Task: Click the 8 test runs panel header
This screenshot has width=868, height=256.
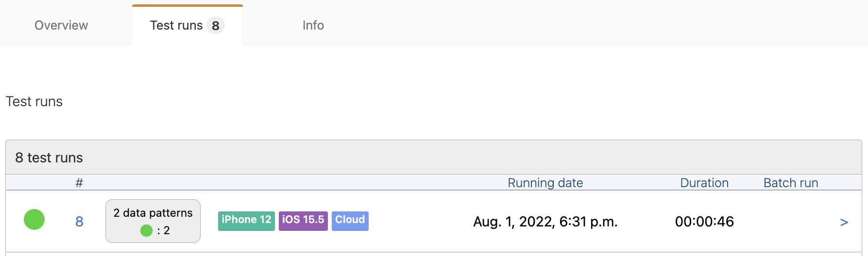Action: pyautogui.click(x=434, y=158)
